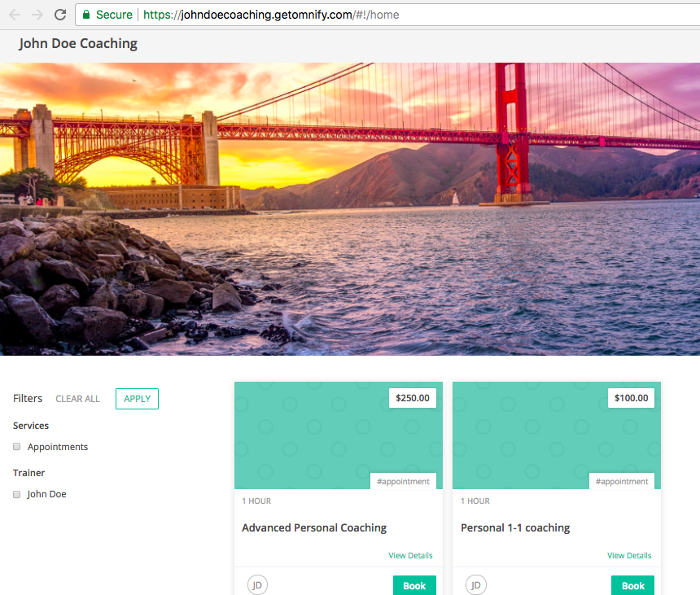Open View Details for Advanced Personal Coaching
Viewport: 700px width, 595px height.
pyautogui.click(x=410, y=555)
